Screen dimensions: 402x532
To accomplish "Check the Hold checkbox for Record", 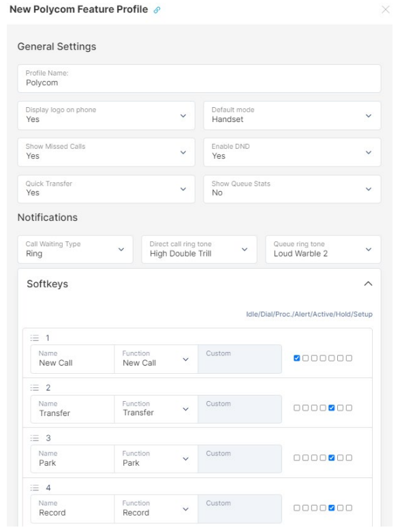I will tap(340, 508).
